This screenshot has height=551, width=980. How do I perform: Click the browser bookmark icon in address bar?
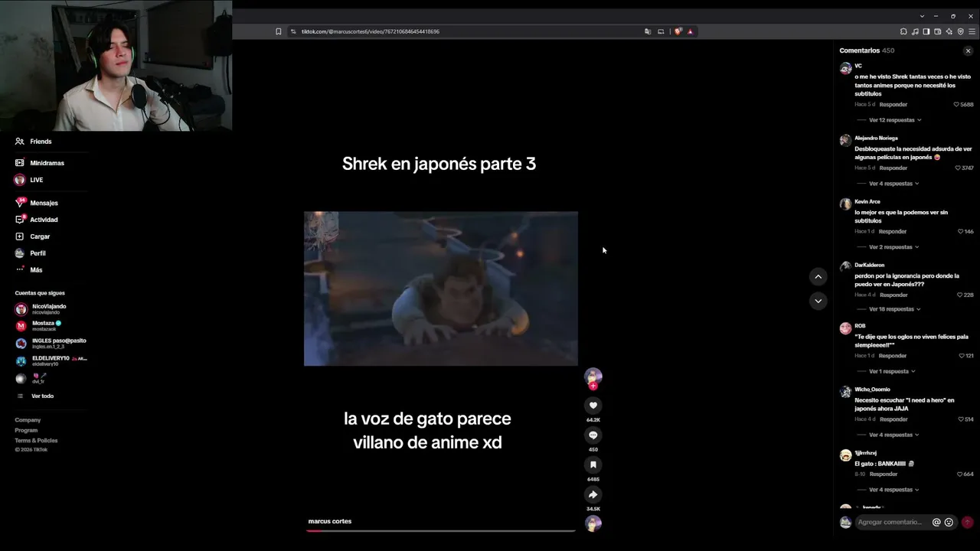point(279,31)
